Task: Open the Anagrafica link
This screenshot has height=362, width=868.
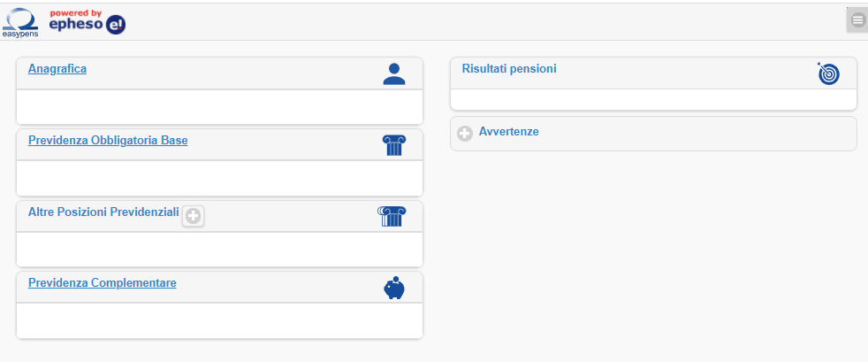Action: coord(57,68)
